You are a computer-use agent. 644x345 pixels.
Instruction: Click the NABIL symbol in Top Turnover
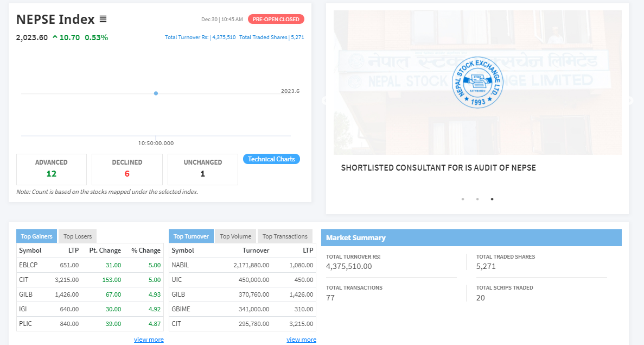pos(180,265)
